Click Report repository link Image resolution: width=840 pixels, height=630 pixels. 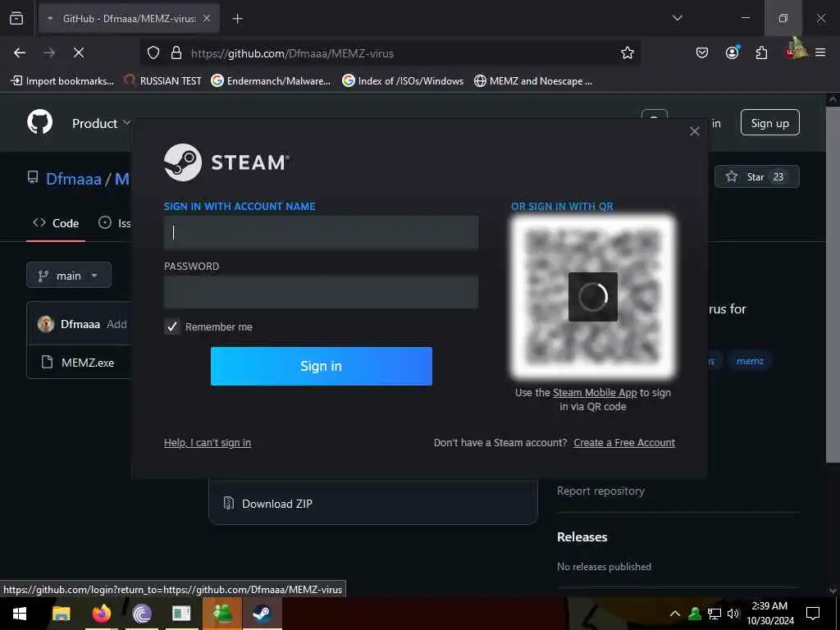[600, 491]
